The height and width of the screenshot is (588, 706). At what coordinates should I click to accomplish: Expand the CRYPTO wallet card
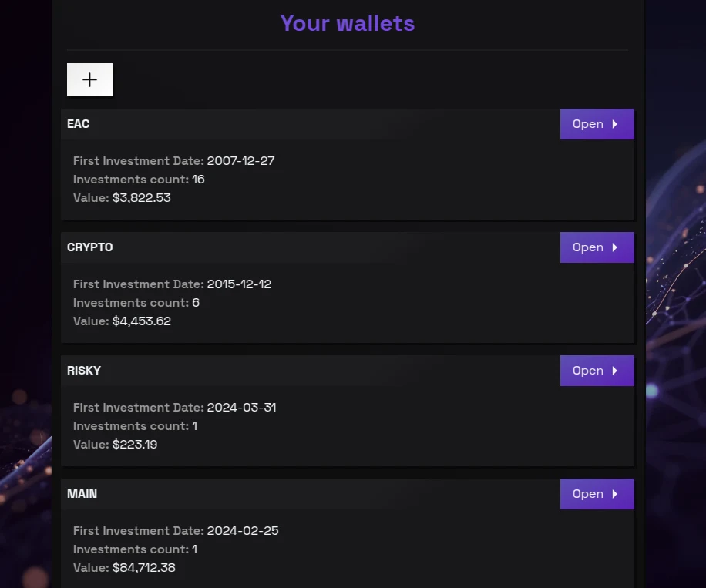click(90, 247)
